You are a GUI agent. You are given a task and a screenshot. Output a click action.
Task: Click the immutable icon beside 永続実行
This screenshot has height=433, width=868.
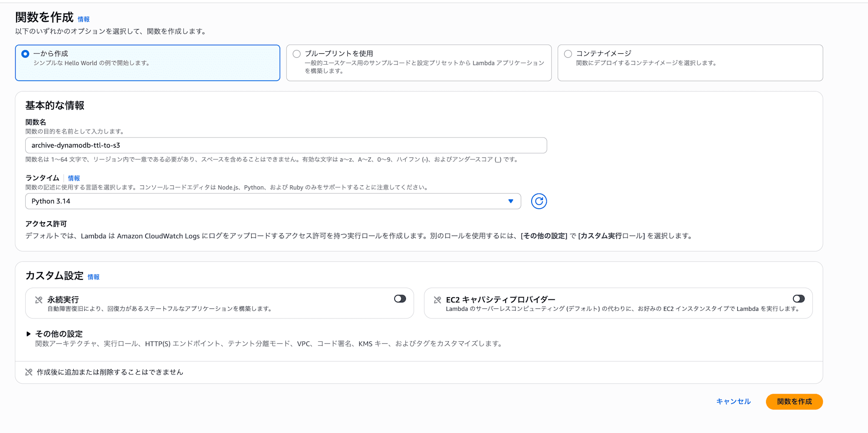[x=39, y=300]
